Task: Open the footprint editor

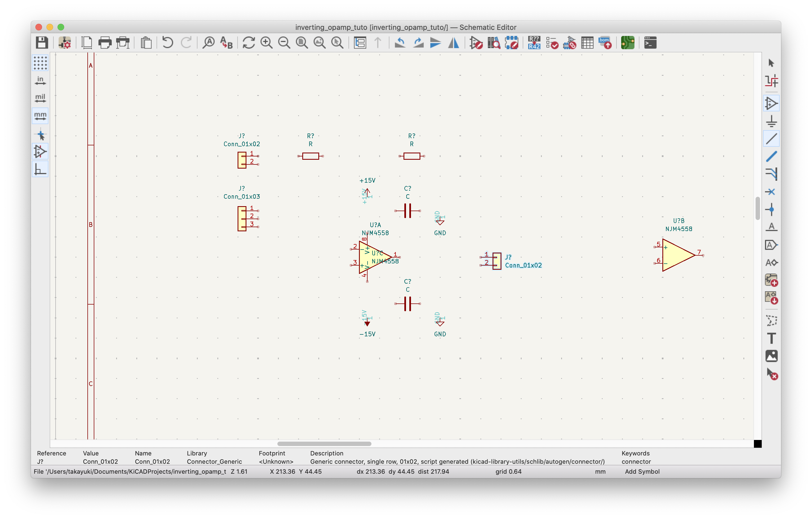Action: pos(512,43)
